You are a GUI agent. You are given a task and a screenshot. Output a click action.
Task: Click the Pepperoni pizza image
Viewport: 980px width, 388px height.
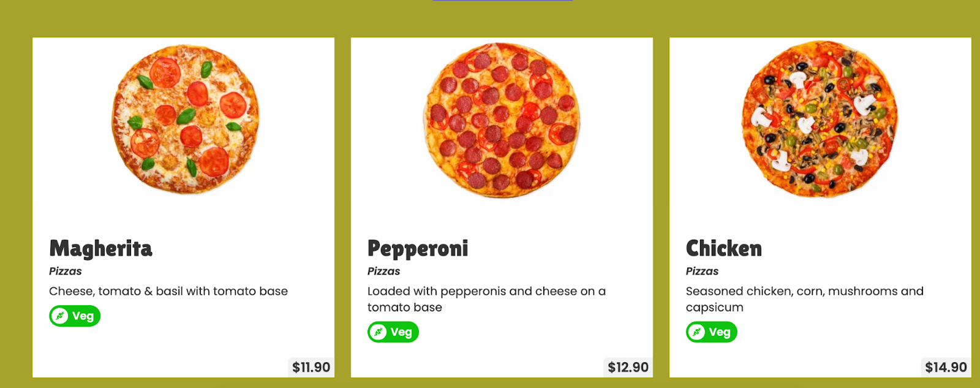(502, 120)
